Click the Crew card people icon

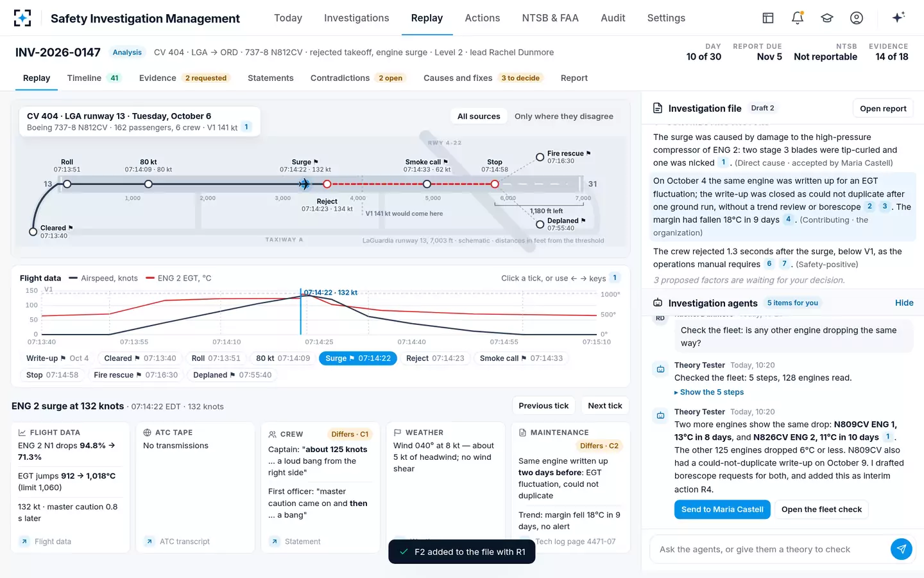(273, 434)
